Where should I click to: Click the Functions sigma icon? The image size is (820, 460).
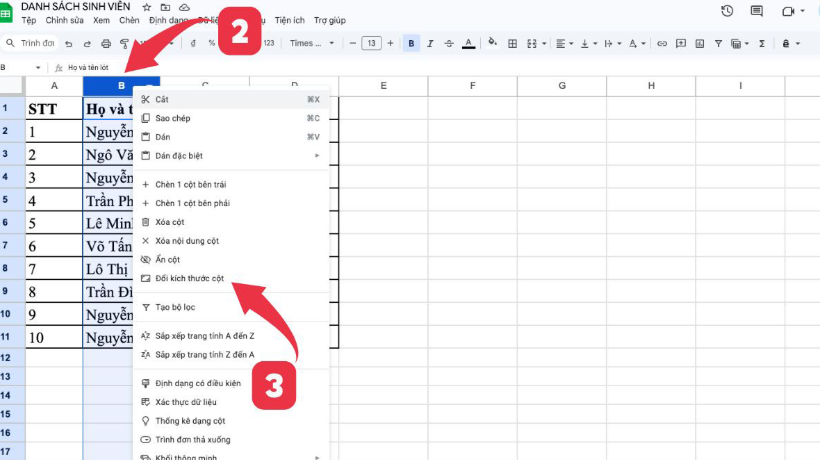tap(762, 44)
